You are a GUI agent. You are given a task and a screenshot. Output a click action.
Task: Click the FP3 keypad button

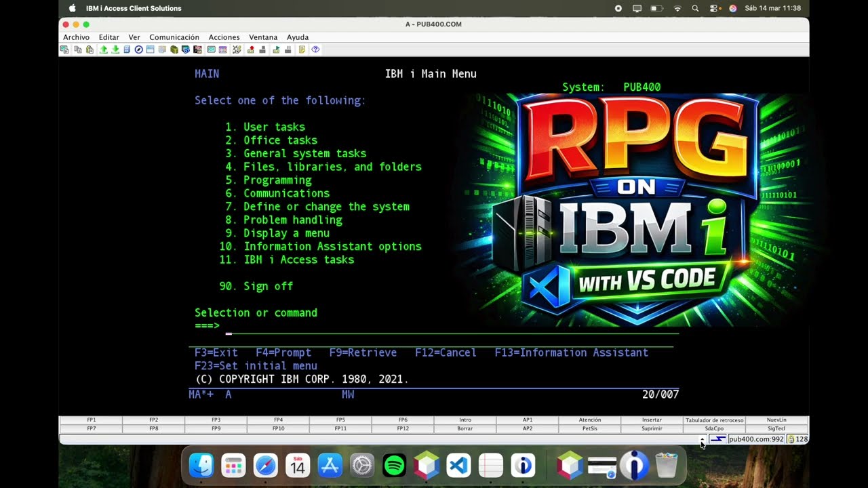[216, 420]
